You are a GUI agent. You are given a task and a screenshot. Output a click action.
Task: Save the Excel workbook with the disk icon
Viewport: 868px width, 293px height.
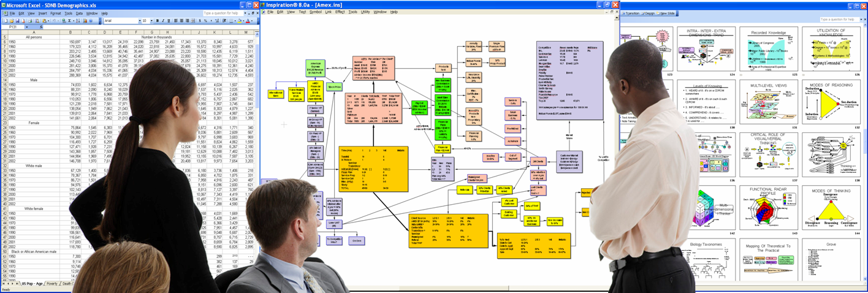17,20
